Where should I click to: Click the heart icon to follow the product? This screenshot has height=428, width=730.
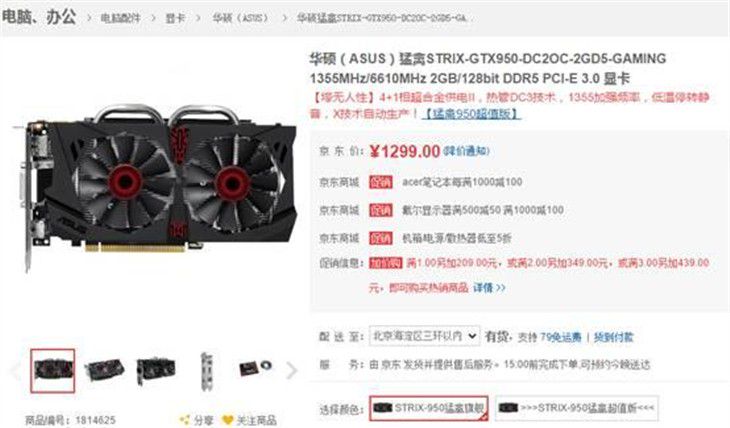click(228, 420)
